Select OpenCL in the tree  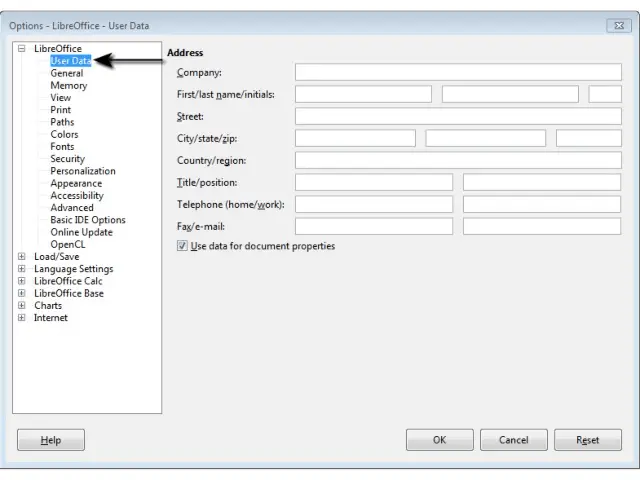tap(68, 244)
